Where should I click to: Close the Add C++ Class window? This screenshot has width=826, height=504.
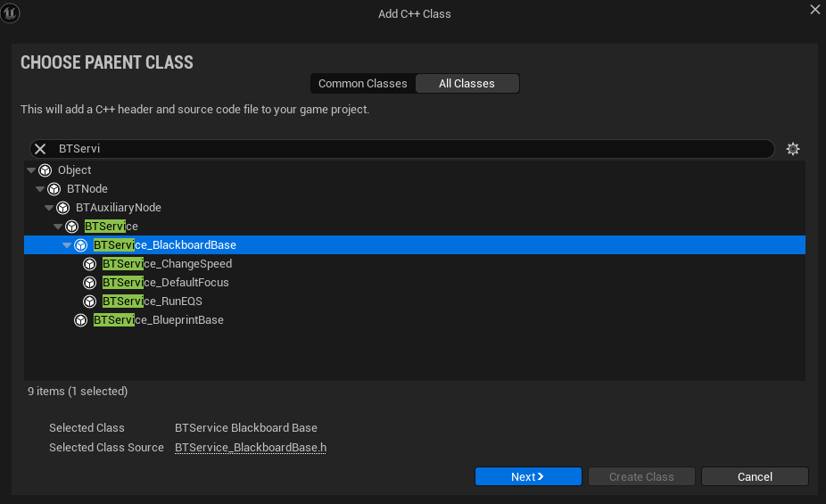pos(815,10)
